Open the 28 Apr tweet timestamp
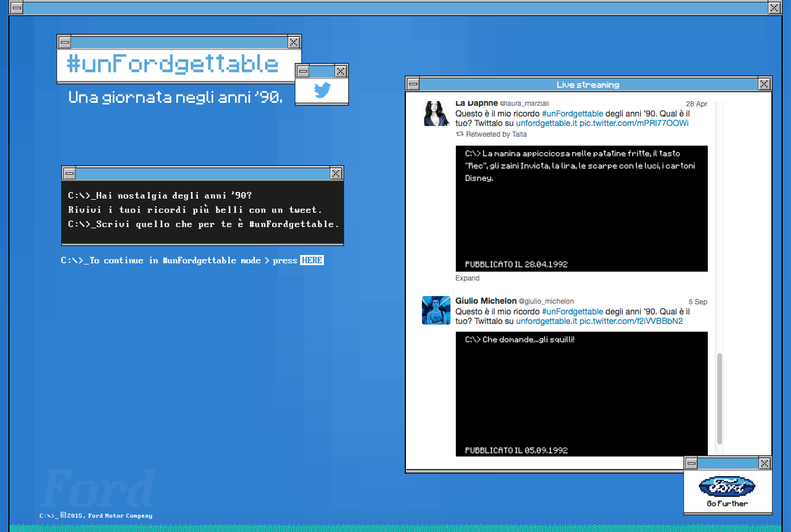This screenshot has width=791, height=532. [x=697, y=103]
